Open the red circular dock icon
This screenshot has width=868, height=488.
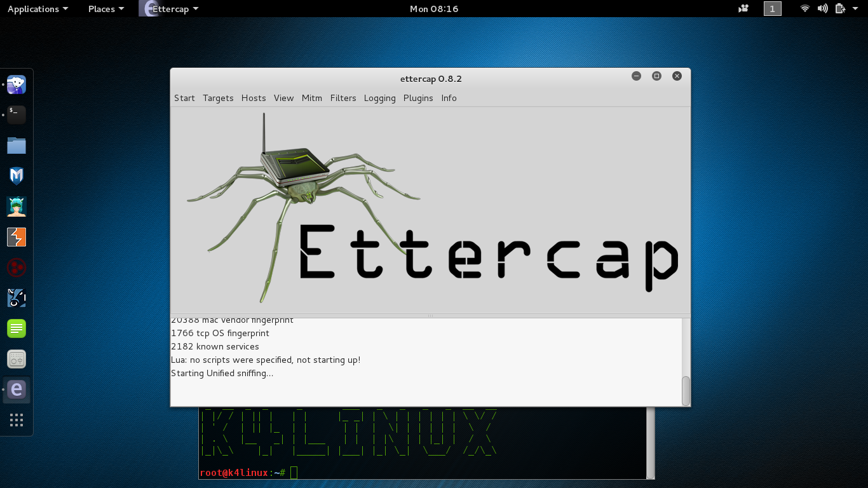17,268
